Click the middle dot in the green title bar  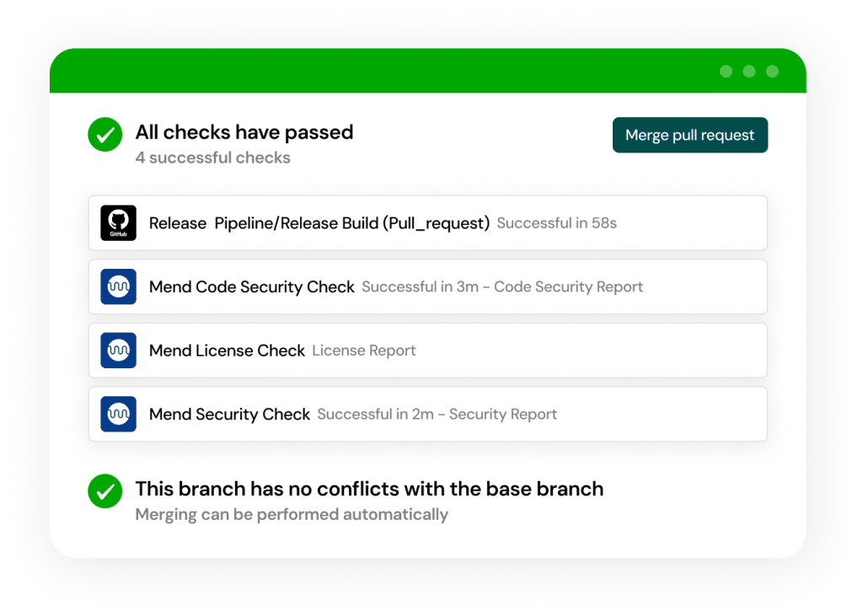[748, 72]
